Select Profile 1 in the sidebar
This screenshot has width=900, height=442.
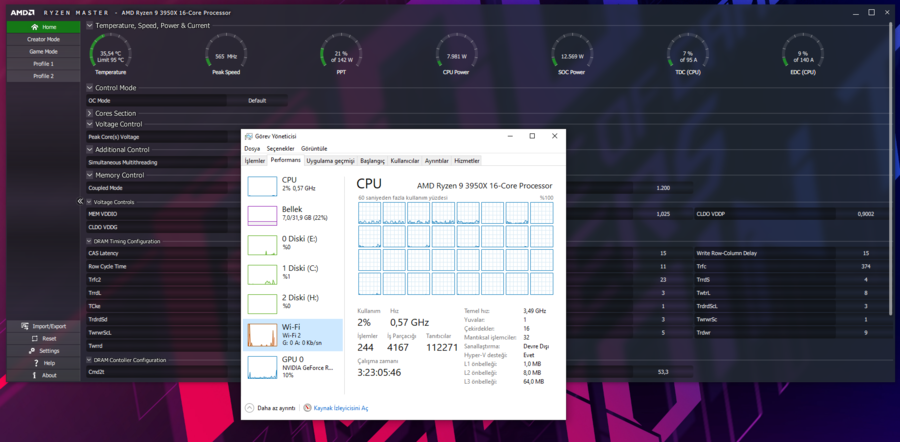pyautogui.click(x=44, y=64)
